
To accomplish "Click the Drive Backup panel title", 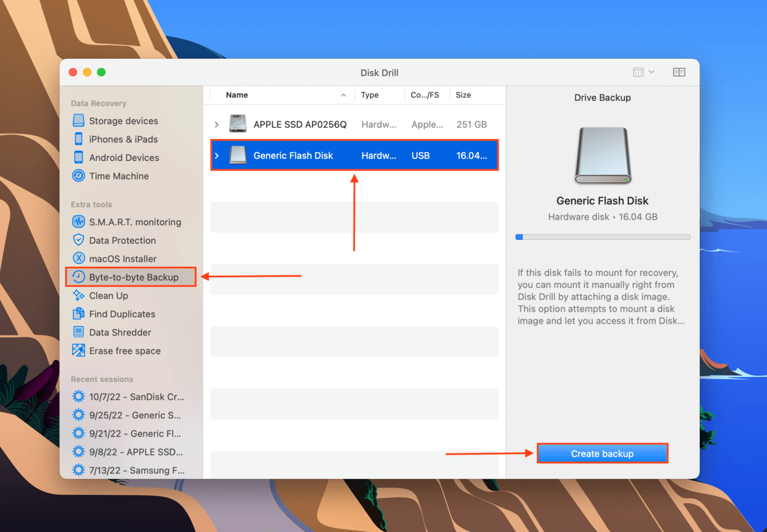I will point(602,98).
